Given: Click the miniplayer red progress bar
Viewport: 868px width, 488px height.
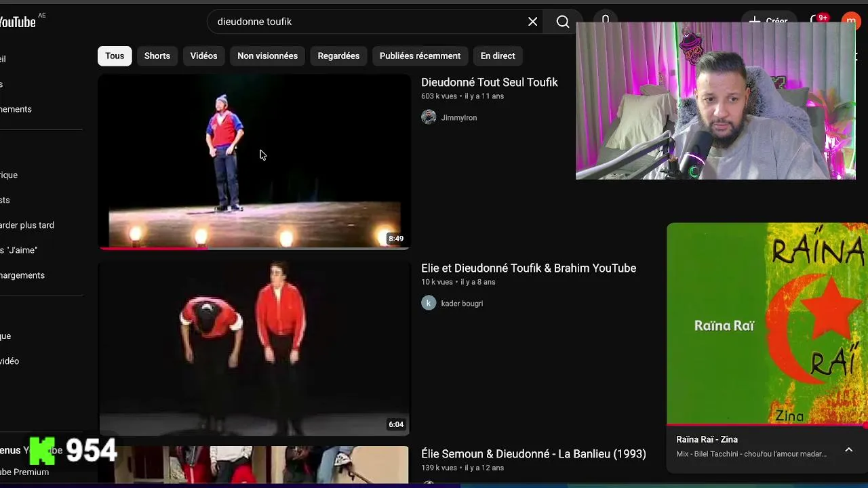Looking at the screenshot, I should 767,425.
